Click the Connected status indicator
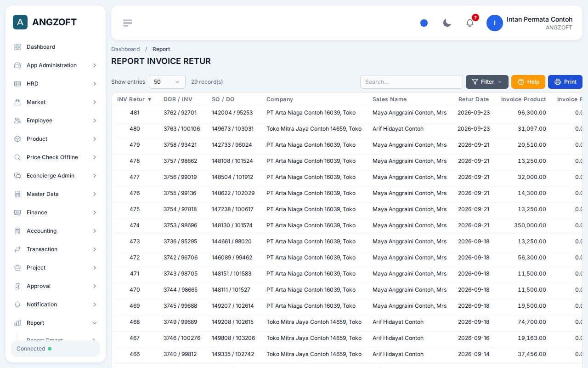Screen dimensions: 588x368 [56, 349]
